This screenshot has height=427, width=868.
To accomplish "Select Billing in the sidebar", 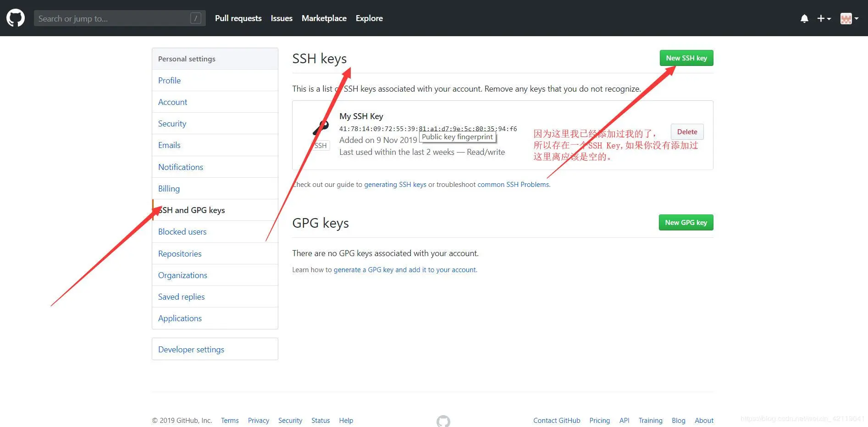I will tap(215, 188).
